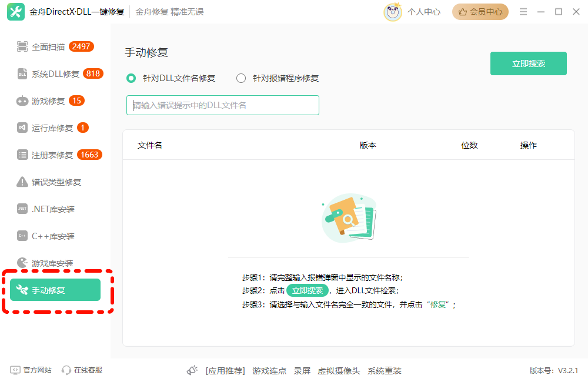Open 会员中心 button
This screenshot has width=588, height=382.
[480, 12]
